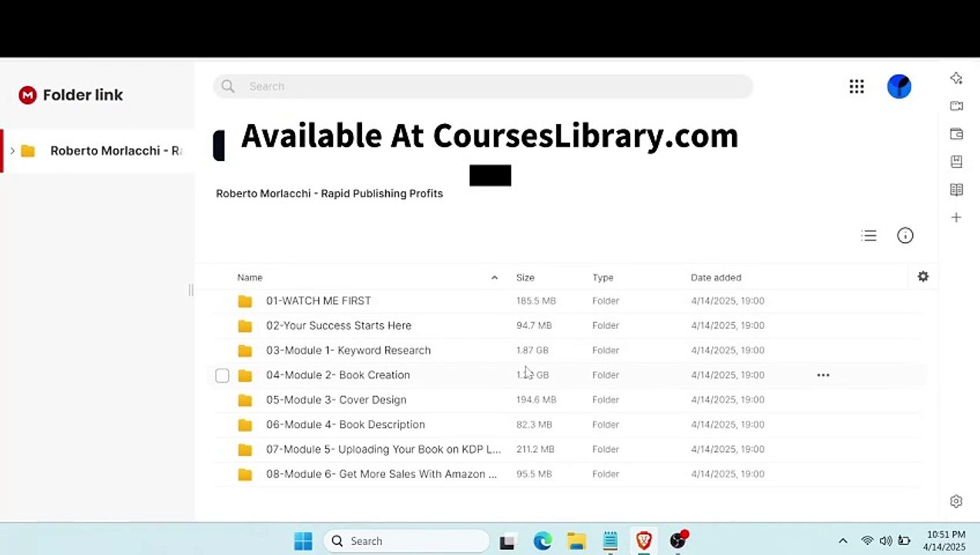Open Microsoft Edge from taskbar
This screenshot has height=555, width=980.
[542, 541]
